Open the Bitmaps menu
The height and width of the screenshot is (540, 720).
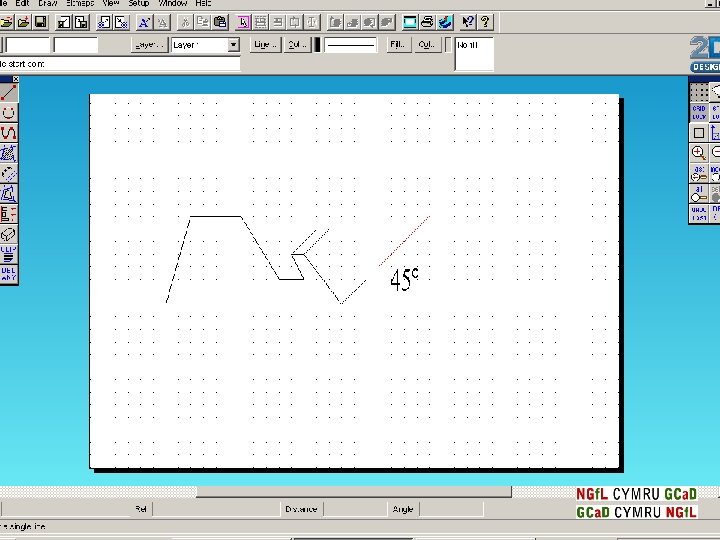[80, 3]
